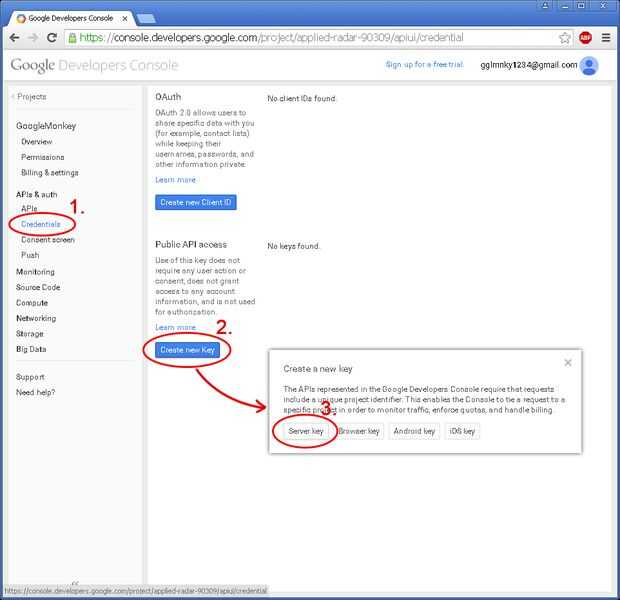Open Billing & settings
Screen dimensions: 620x600
[50, 173]
